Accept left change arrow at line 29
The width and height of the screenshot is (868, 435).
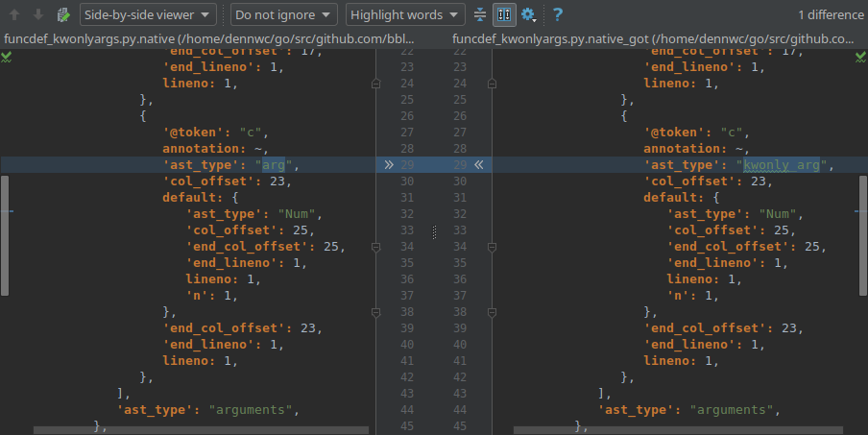389,164
